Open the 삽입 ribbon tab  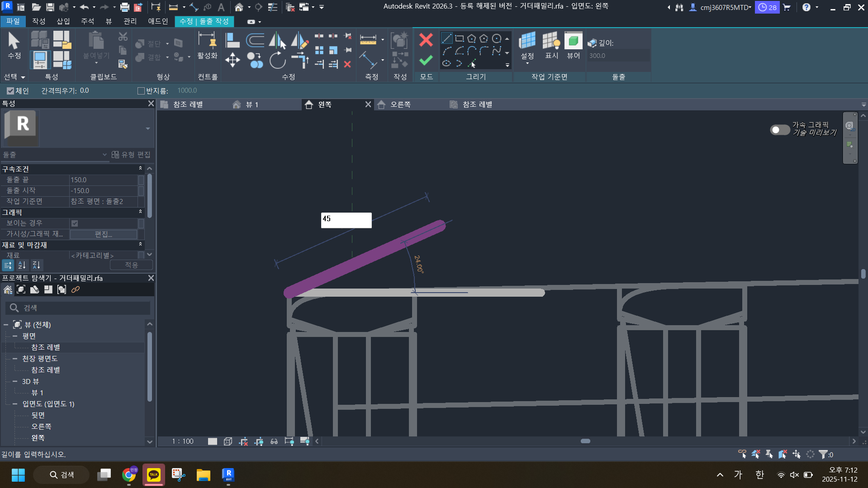tap(63, 21)
